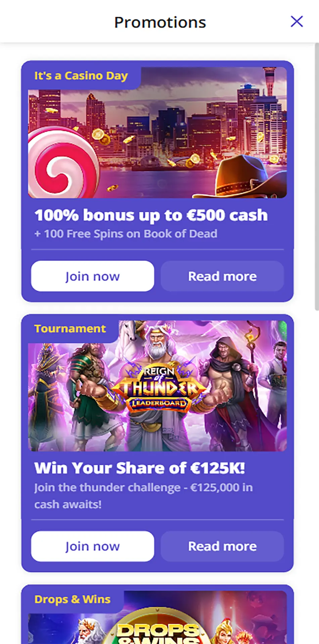This screenshot has width=319, height=644.
Task: Click Join now for the casino bonus
Action: 92,276
